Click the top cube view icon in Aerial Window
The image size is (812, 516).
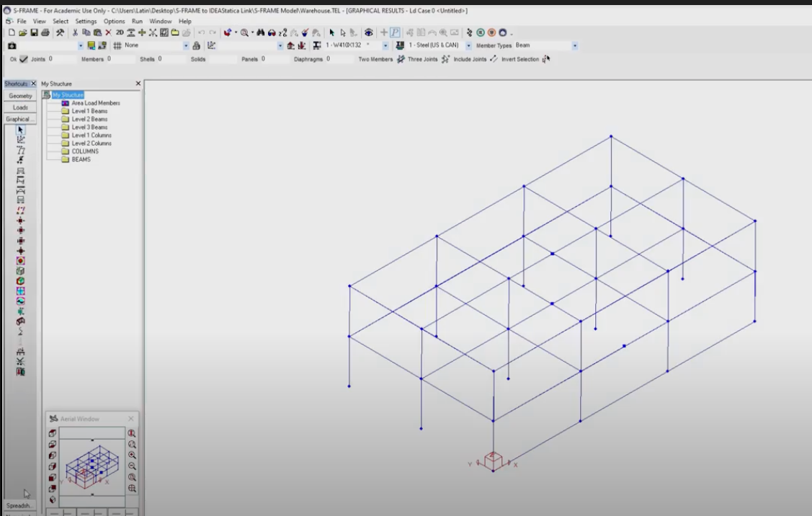tap(53, 433)
